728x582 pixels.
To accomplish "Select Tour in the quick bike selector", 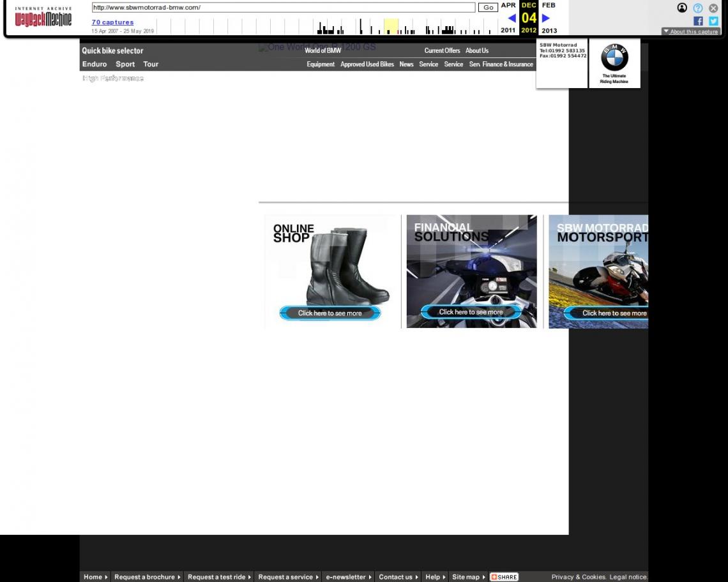I will point(151,64).
